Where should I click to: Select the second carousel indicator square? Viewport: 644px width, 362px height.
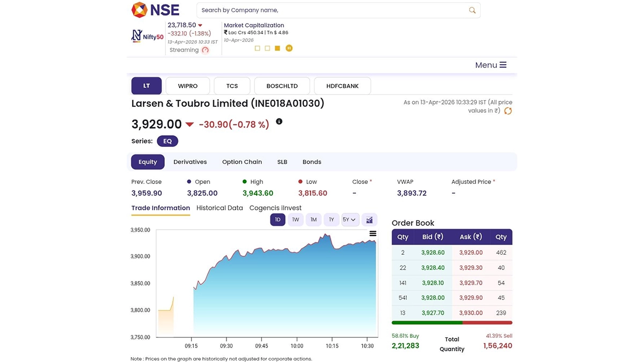click(x=268, y=48)
